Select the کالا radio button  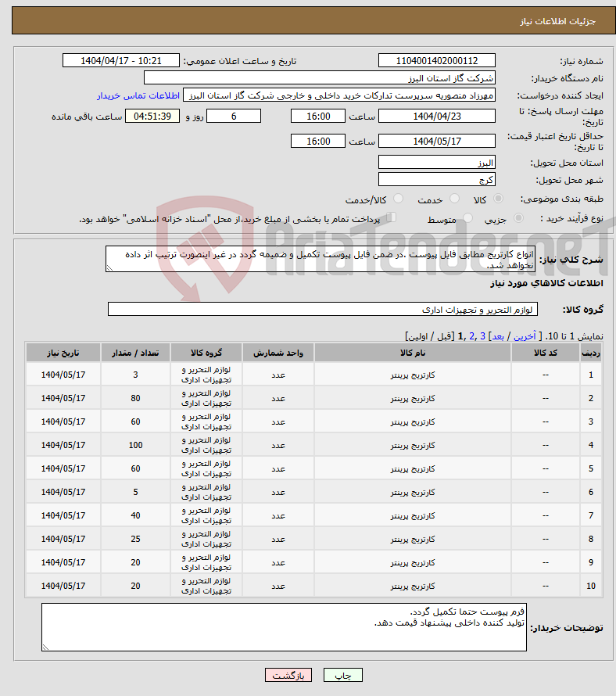[499, 199]
